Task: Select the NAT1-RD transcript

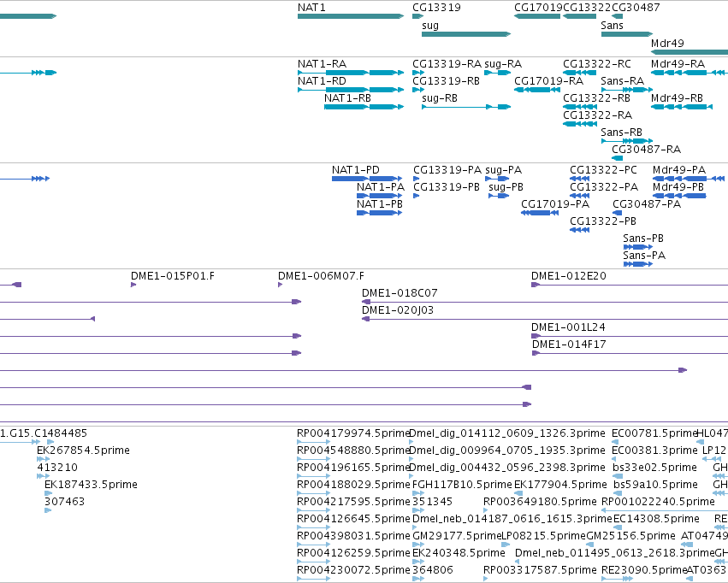Action: 351,90
